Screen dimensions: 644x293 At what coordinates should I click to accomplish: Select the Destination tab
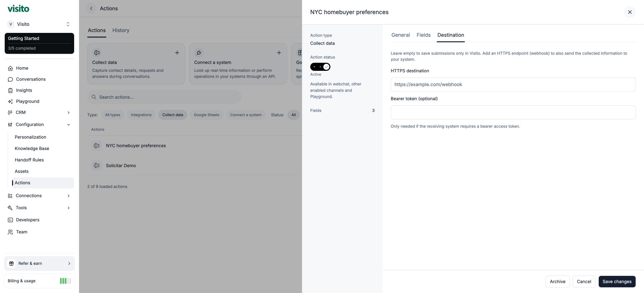[451, 35]
